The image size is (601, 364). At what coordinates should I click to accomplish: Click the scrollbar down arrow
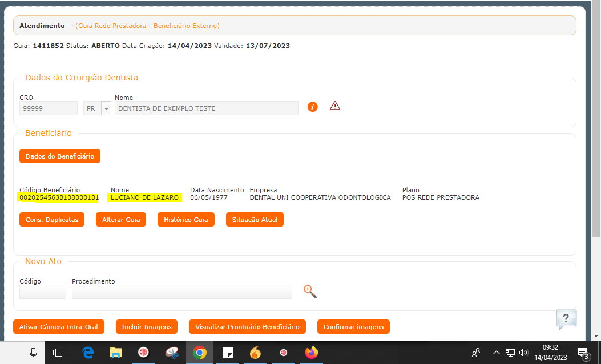click(596, 336)
